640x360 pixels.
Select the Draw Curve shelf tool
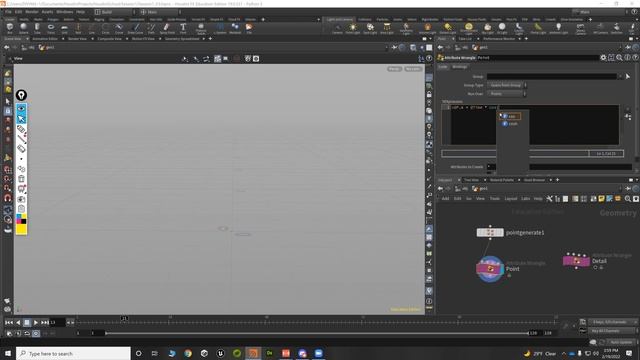click(x=136, y=28)
